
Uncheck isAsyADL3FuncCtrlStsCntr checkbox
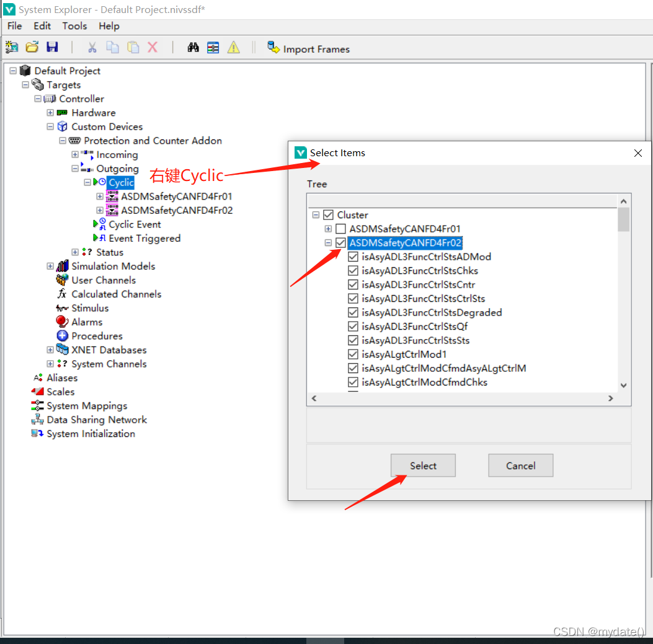(x=353, y=285)
